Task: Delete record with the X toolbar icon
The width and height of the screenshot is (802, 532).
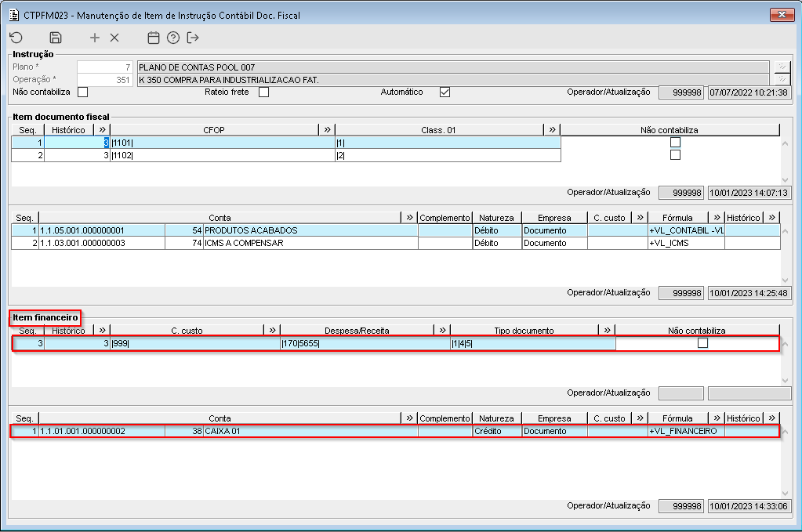Action: tap(114, 38)
